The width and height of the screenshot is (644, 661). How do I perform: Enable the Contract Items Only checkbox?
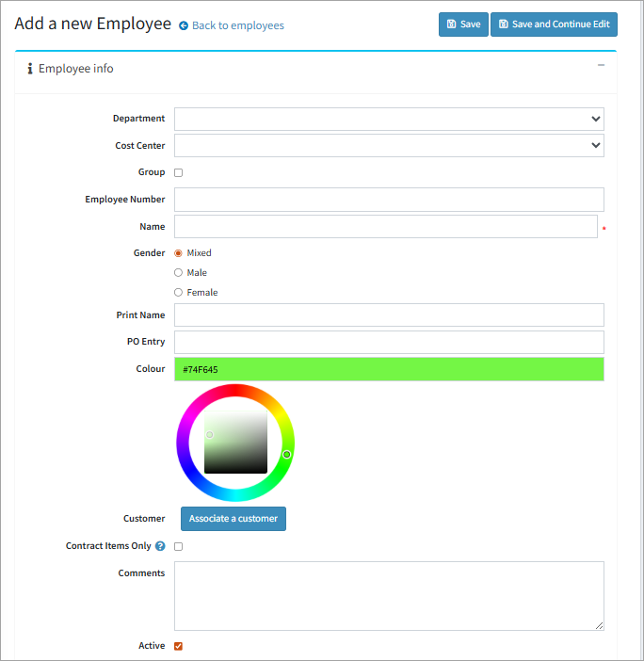tap(178, 546)
